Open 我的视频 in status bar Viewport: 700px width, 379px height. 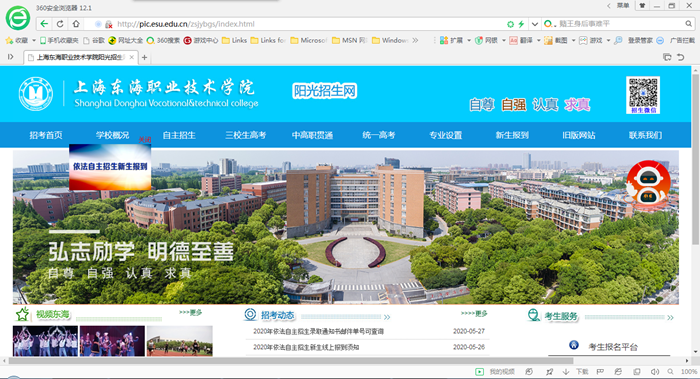click(x=495, y=371)
